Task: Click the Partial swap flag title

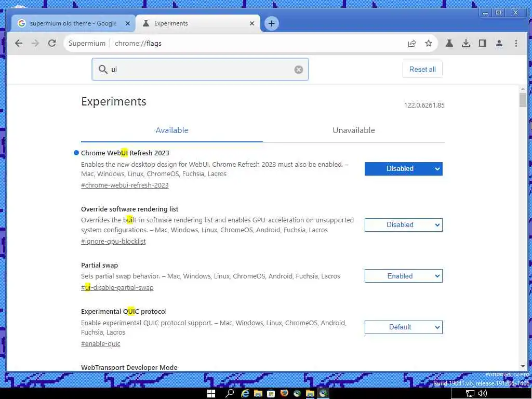Action: 99,265
